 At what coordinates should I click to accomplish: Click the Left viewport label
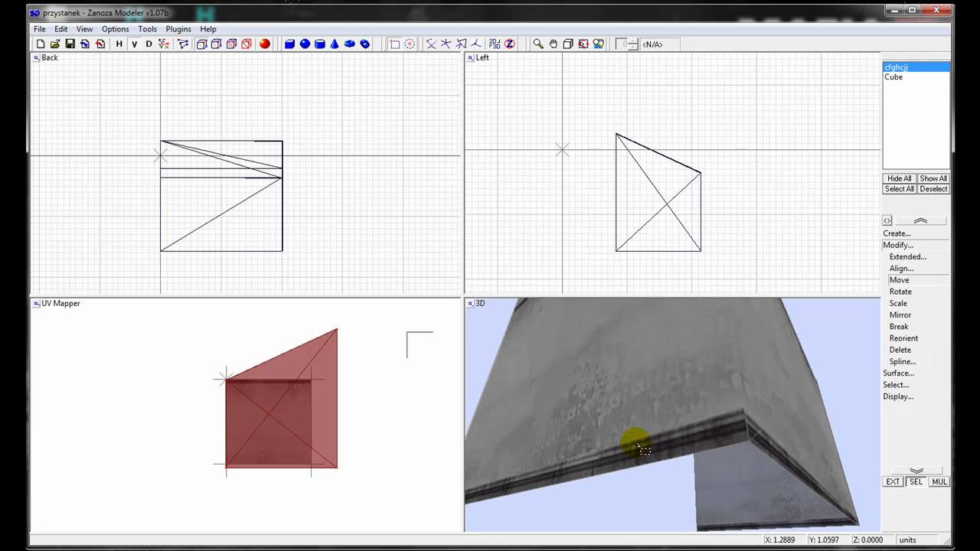pyautogui.click(x=482, y=57)
